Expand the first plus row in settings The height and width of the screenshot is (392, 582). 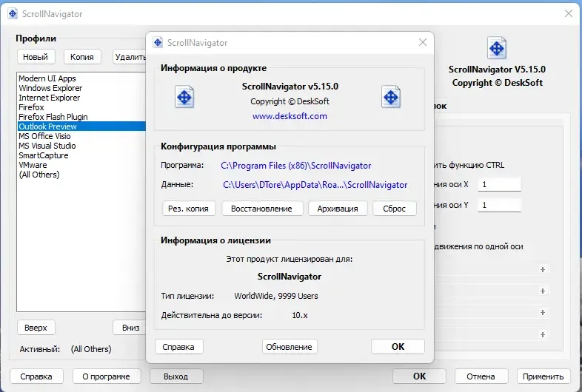543,269
